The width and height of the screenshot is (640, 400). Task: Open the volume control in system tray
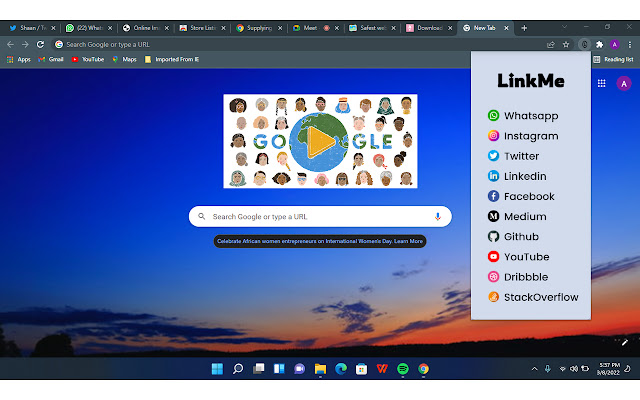[x=573, y=369]
